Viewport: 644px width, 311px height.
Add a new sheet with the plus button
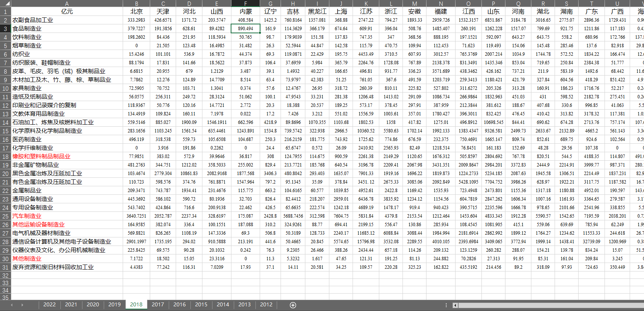293,305
